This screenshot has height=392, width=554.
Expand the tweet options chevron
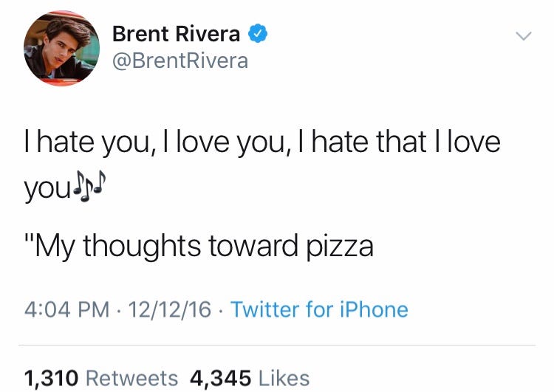click(523, 35)
